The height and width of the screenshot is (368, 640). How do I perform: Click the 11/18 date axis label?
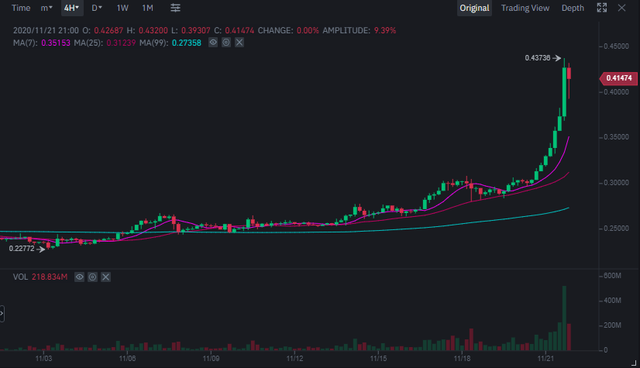[x=462, y=359]
